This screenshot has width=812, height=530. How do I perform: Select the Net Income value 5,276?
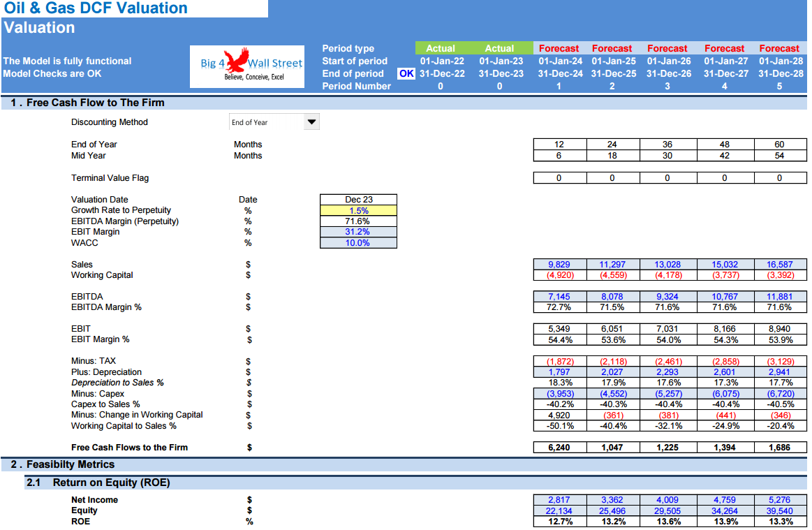point(781,500)
